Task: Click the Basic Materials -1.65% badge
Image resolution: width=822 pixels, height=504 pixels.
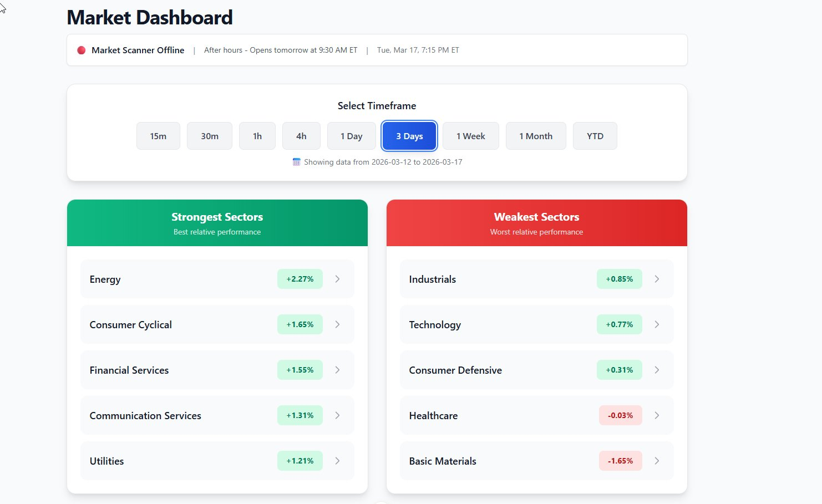Action: tap(621, 461)
